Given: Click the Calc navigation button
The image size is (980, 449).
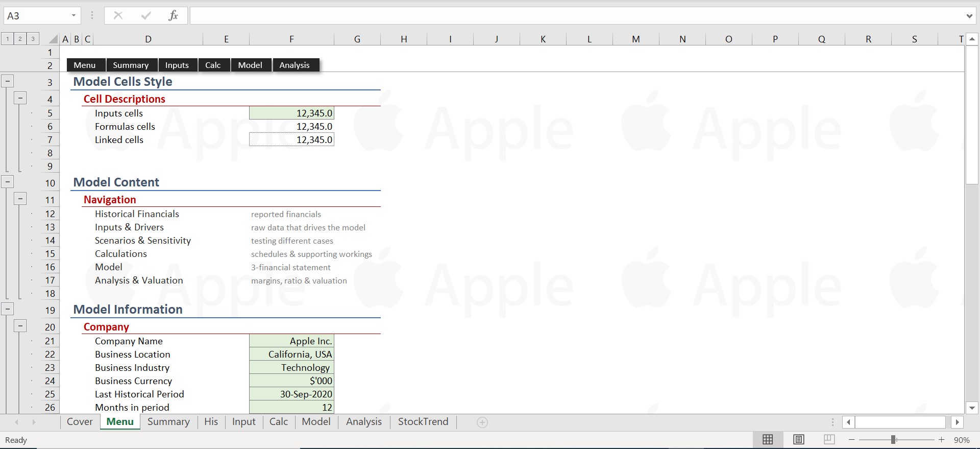Looking at the screenshot, I should point(214,65).
